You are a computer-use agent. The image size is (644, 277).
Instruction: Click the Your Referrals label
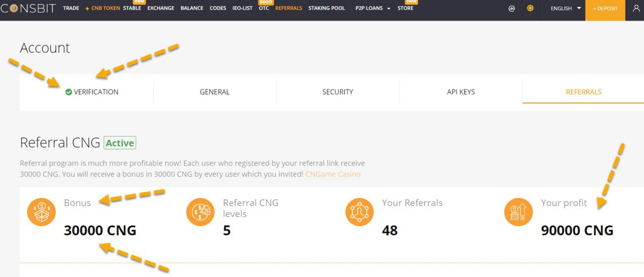(x=412, y=203)
